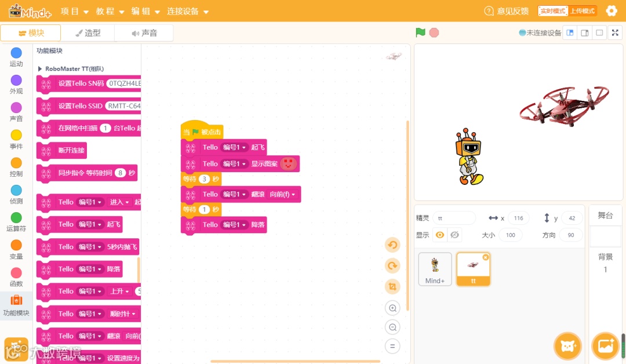This screenshot has width=626, height=364.
Task: Switch to 上传模式 upload mode
Action: (x=582, y=11)
